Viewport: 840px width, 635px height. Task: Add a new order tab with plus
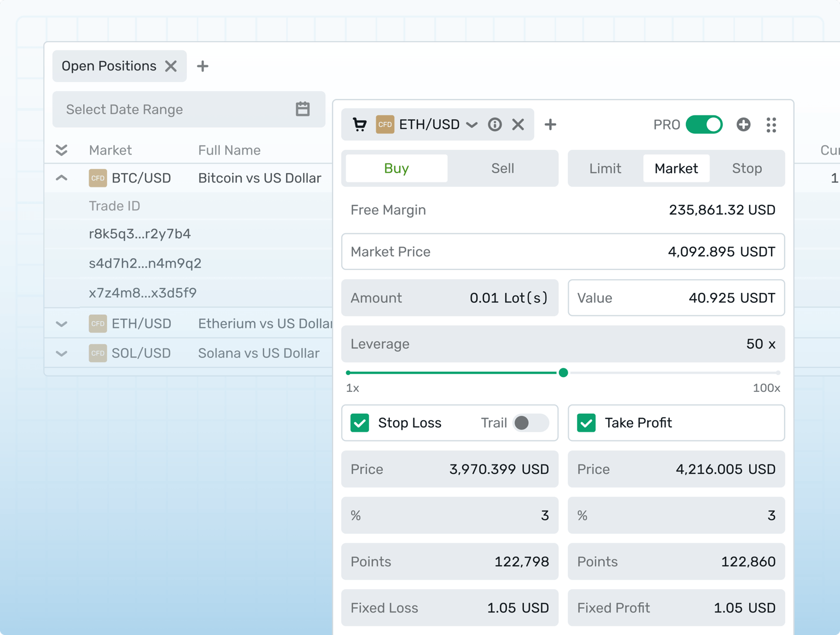click(x=550, y=125)
